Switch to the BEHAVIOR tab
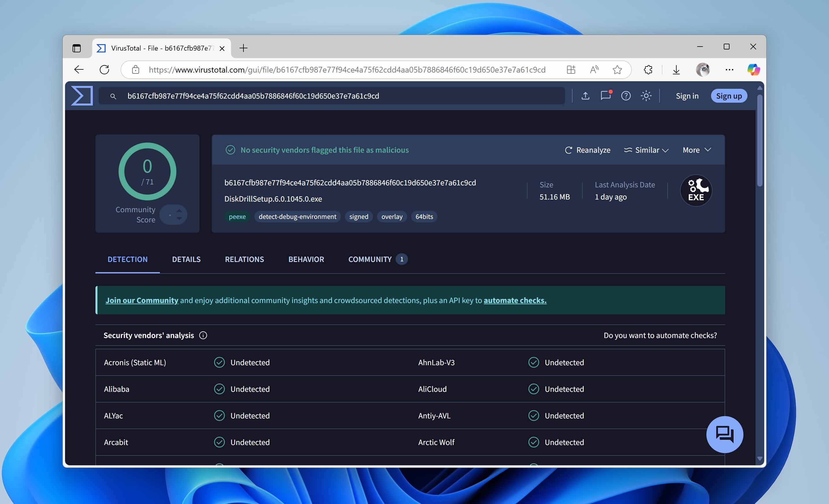 click(306, 259)
